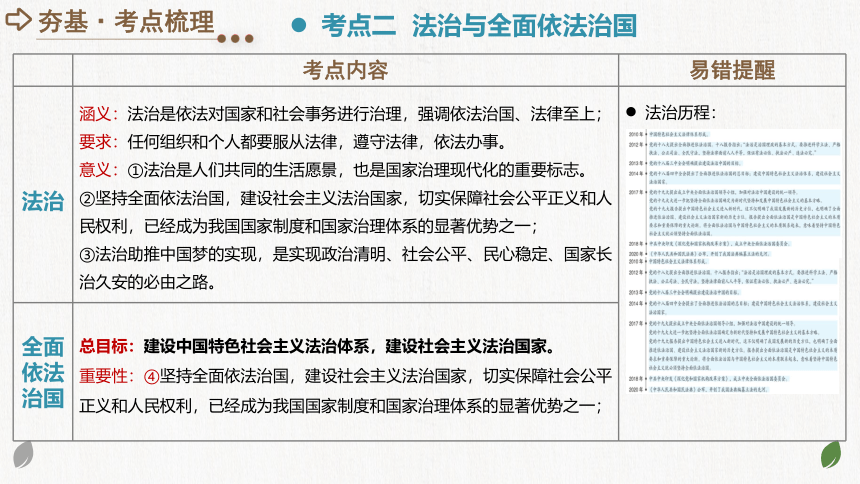Click the arrow icon before 夯基·考点梳理
Screen dimensions: 860x484
[x=19, y=20]
